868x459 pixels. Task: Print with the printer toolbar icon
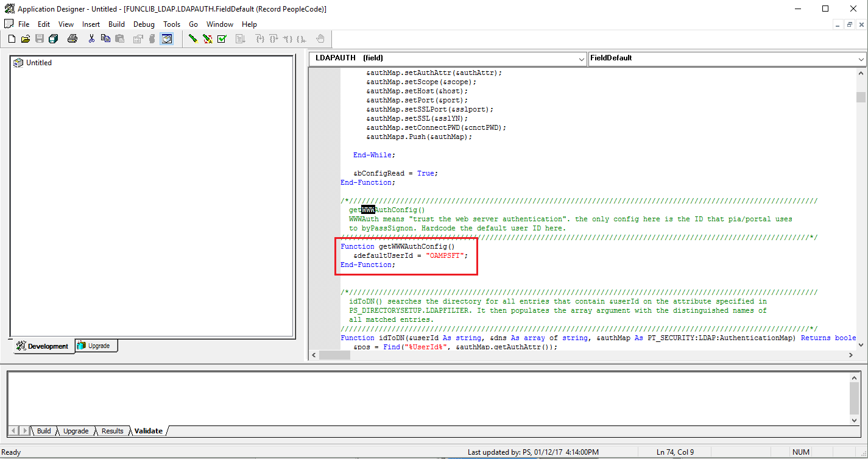(x=72, y=39)
